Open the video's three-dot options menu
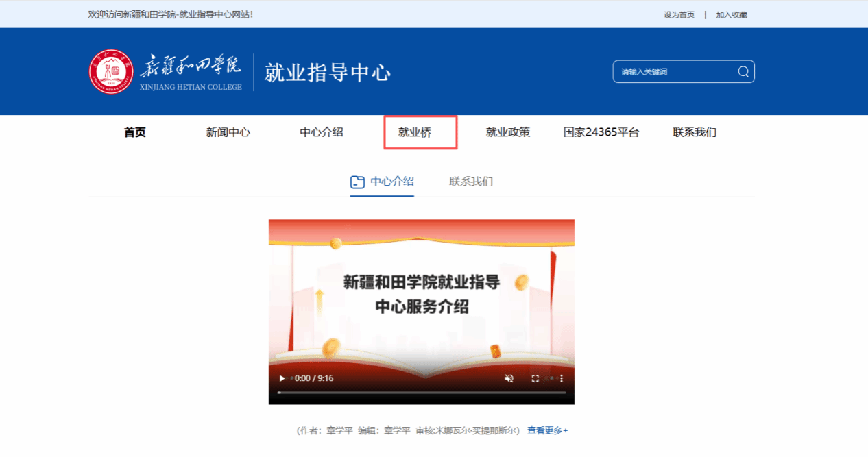Image resolution: width=868 pixels, height=457 pixels. 561,378
